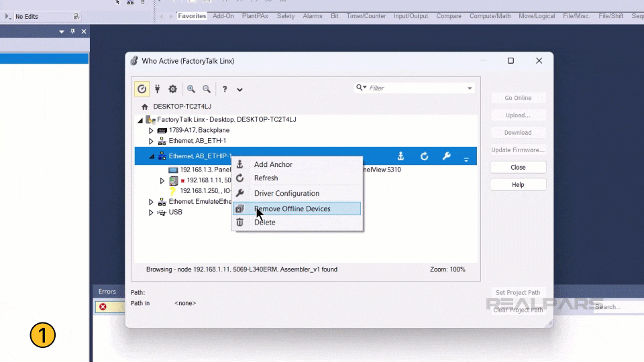Screen dimensions: 644x362
Task: Click the filter search magnifier icon
Action: [x=361, y=87]
